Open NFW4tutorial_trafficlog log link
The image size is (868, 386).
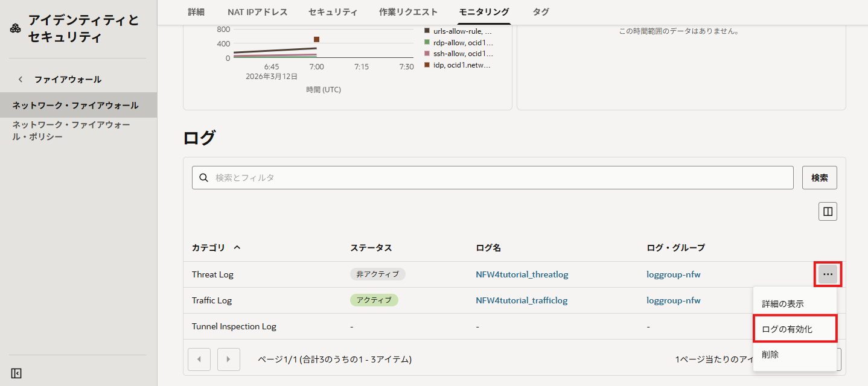point(522,300)
